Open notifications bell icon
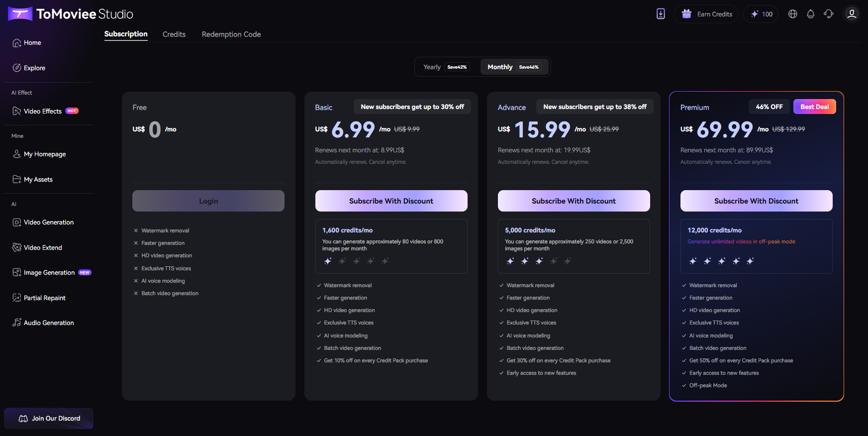The width and height of the screenshot is (868, 436). click(811, 14)
